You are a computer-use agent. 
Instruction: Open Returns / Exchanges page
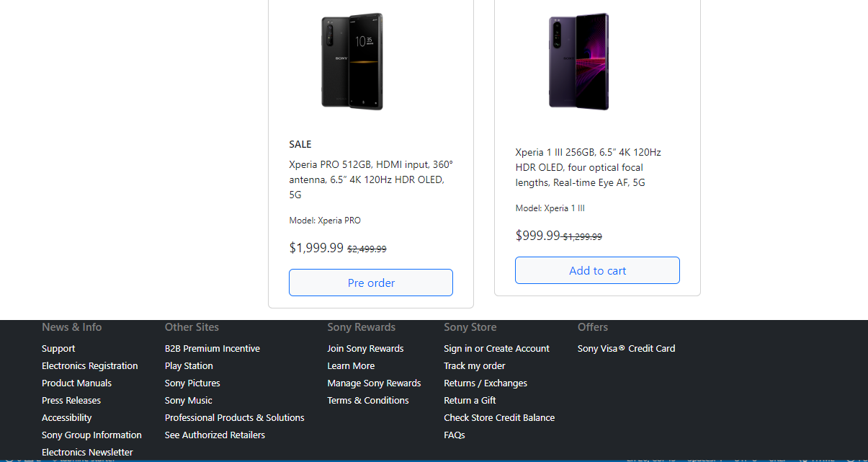[486, 383]
